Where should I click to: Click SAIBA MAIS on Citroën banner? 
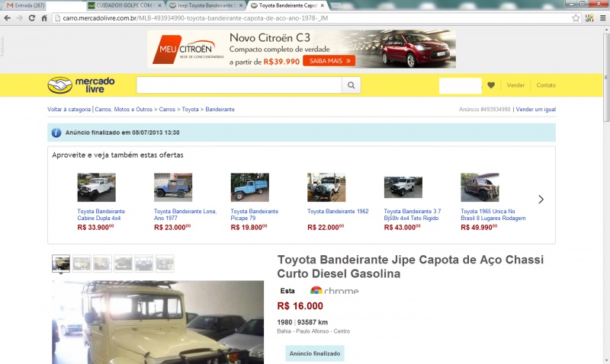click(329, 61)
